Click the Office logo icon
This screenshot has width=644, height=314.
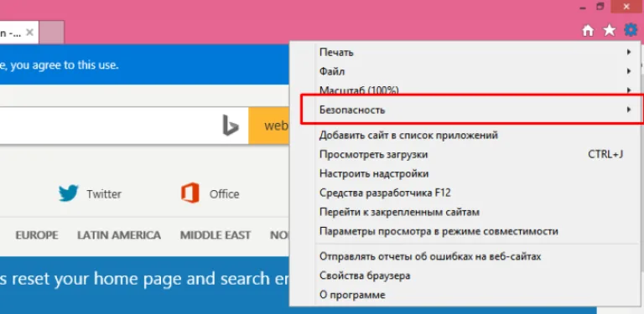coord(190,193)
